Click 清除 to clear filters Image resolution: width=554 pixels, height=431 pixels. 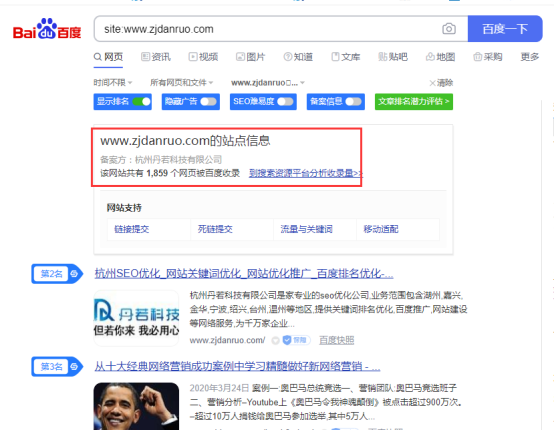click(441, 83)
